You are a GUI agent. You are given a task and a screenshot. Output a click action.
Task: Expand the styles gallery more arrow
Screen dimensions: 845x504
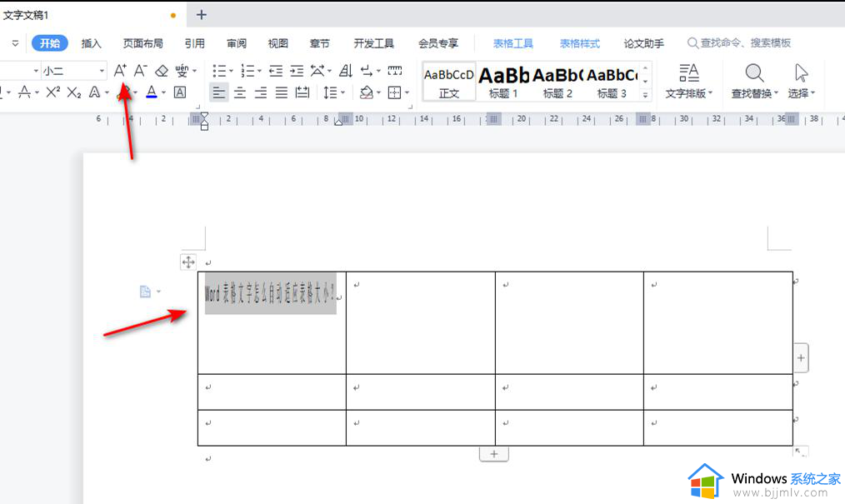[645, 95]
